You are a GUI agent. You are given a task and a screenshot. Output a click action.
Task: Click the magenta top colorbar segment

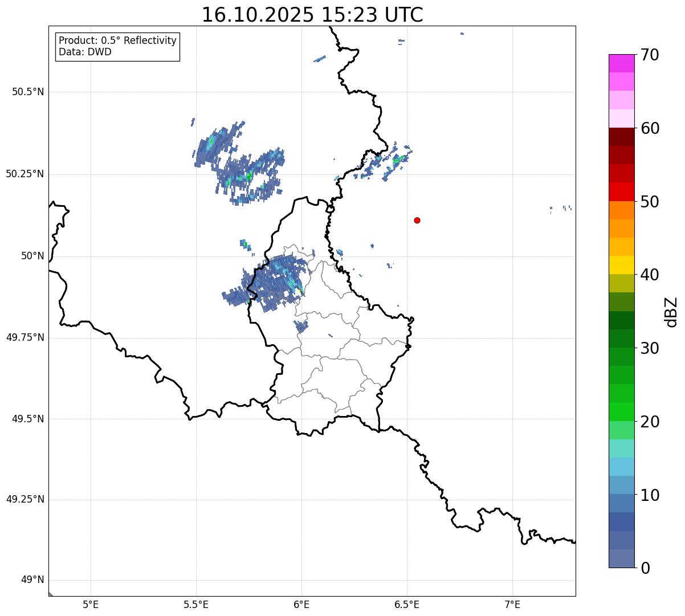point(621,63)
